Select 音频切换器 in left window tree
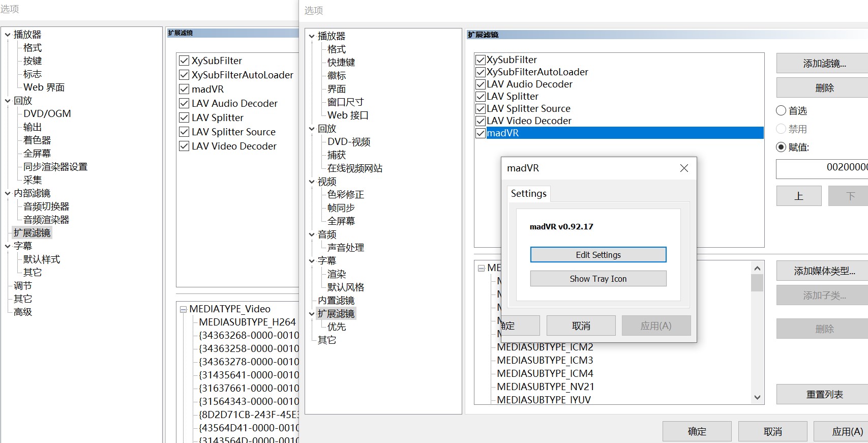This screenshot has height=443, width=868. click(x=46, y=206)
